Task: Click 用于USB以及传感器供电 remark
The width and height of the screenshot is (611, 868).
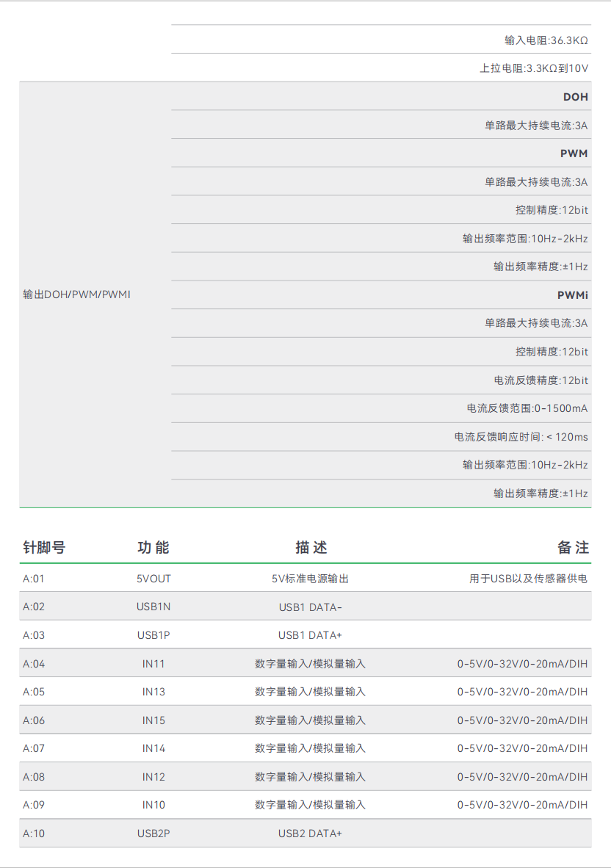Action: [528, 579]
